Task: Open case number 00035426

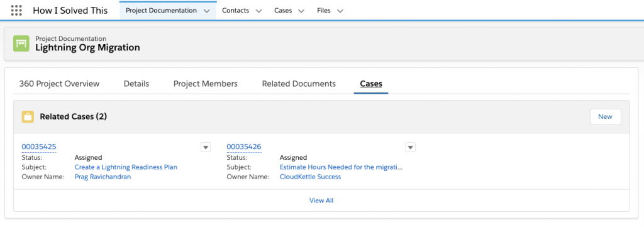Action: tap(244, 147)
